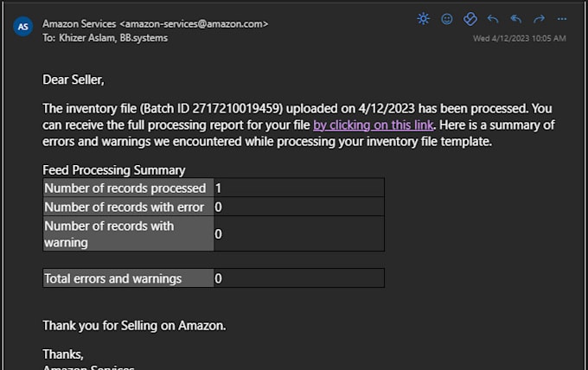Open the 'by clicking on this link' hyperlink
Viewport: 588px width, 370px height.
click(374, 124)
